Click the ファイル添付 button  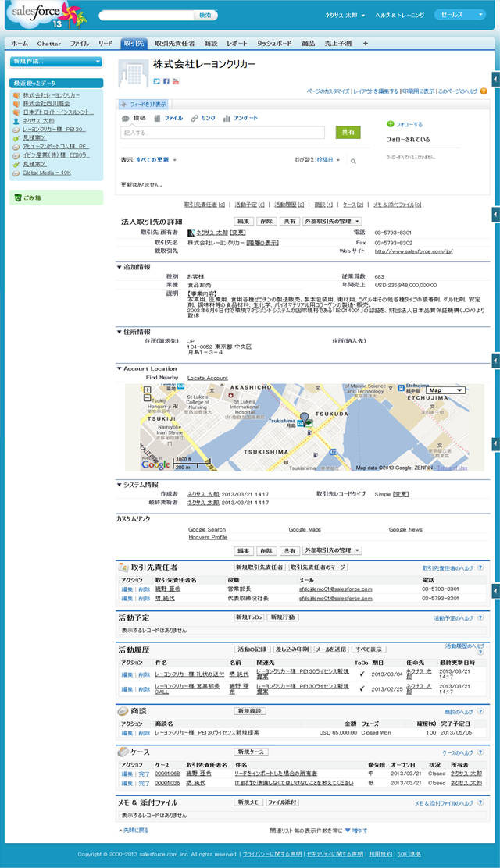click(x=282, y=802)
